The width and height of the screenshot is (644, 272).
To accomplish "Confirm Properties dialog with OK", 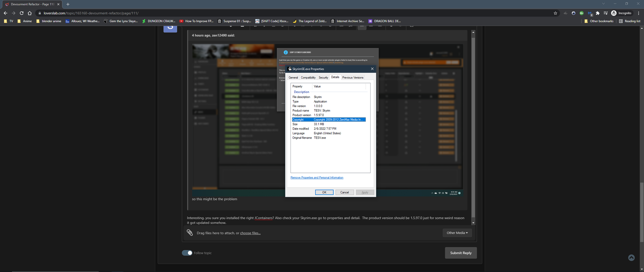I will click(x=324, y=192).
